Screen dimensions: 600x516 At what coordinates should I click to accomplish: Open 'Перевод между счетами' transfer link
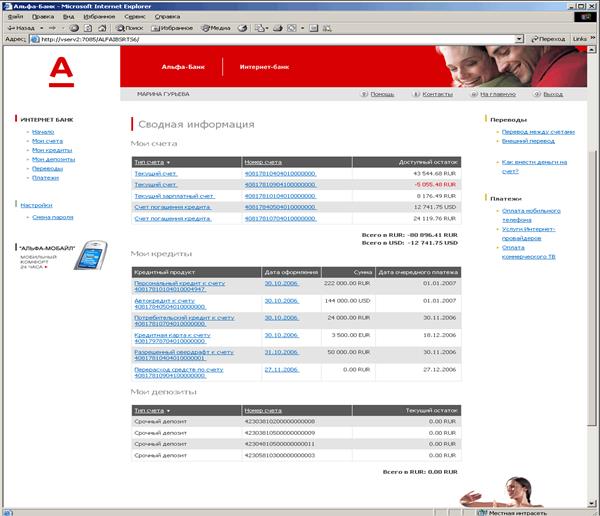click(537, 132)
